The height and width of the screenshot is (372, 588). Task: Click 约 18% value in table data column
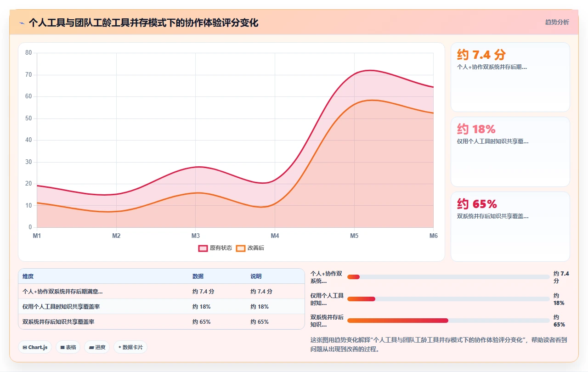[x=202, y=306]
